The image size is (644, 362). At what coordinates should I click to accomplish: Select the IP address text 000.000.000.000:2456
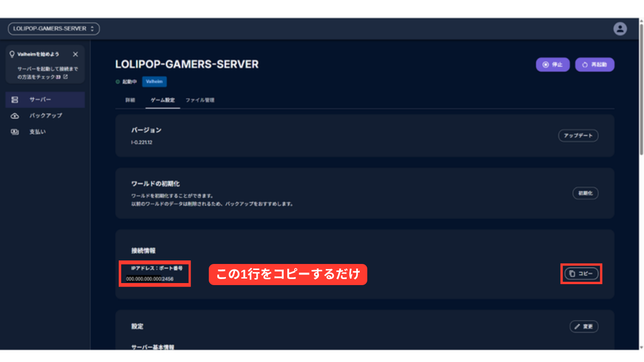point(150,279)
